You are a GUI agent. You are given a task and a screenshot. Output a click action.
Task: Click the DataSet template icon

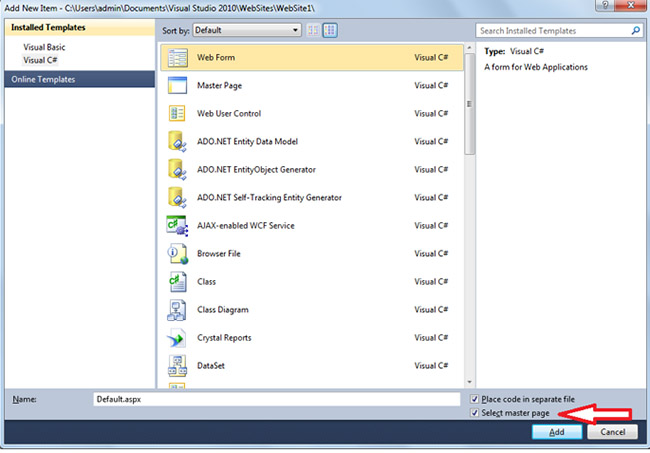177,366
